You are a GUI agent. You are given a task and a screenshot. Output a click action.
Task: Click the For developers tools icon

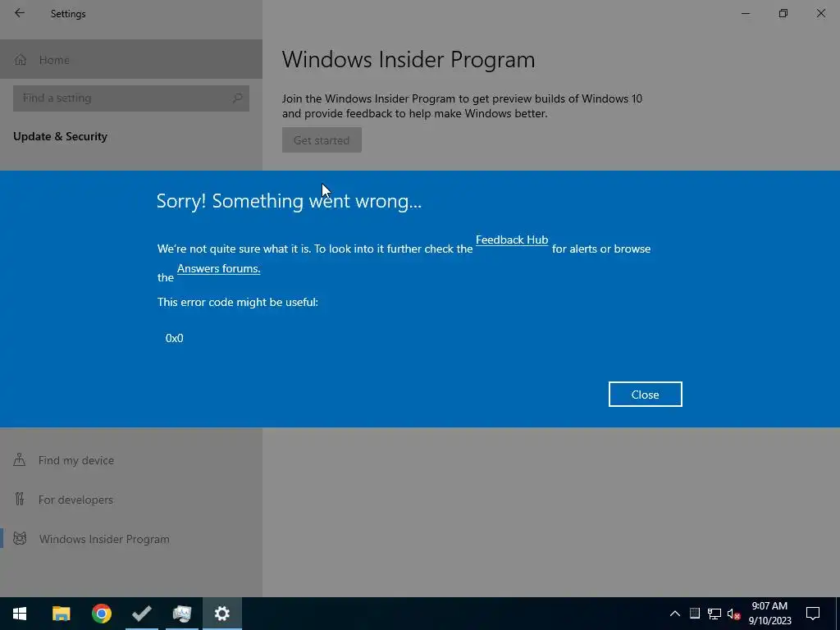(20, 500)
